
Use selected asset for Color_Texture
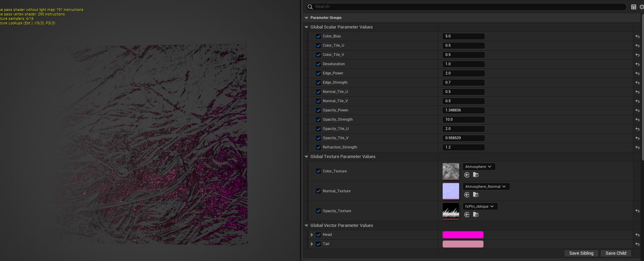pos(467,175)
